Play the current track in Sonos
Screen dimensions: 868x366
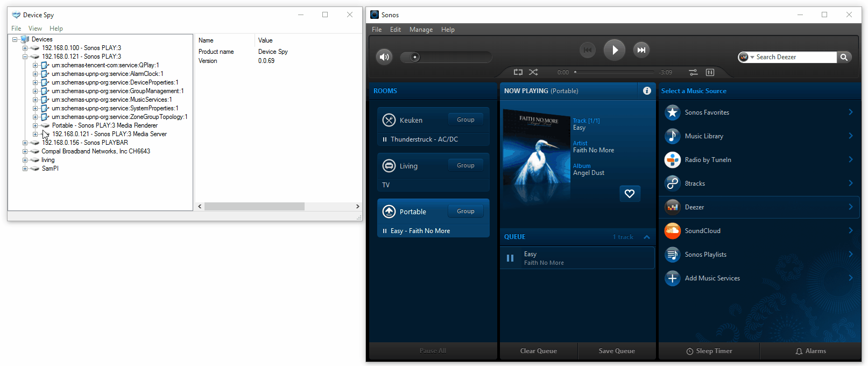tap(615, 50)
